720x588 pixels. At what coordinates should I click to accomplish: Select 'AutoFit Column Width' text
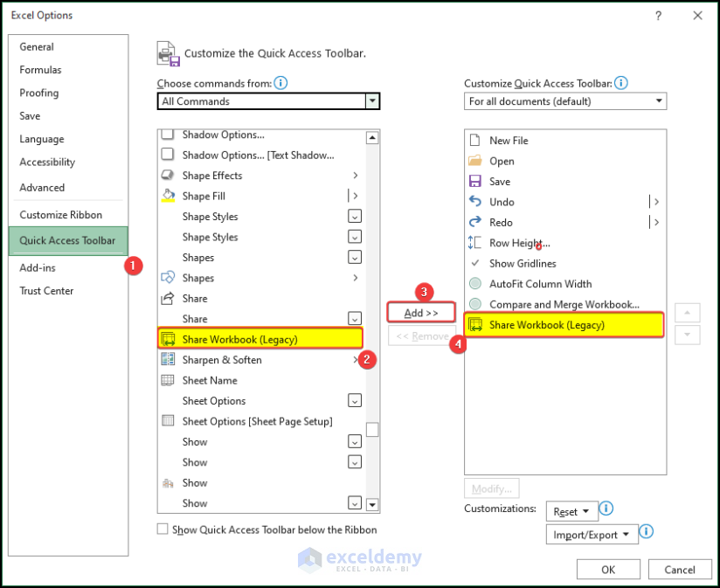(x=541, y=284)
